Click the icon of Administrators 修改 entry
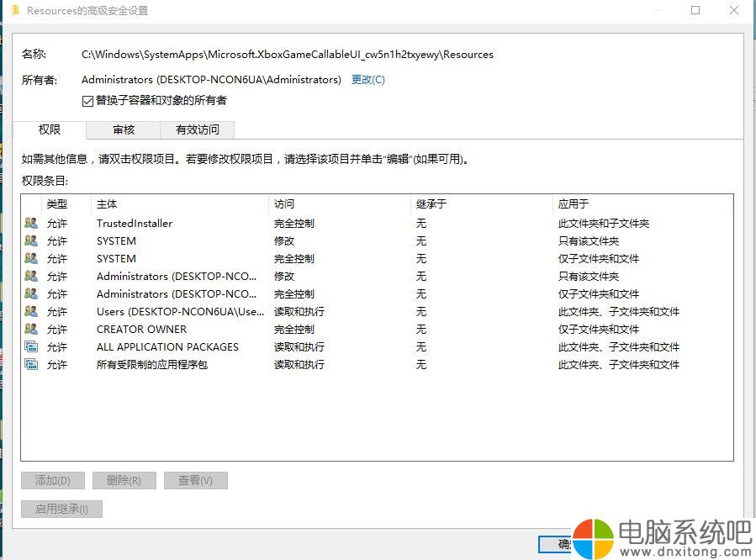This screenshot has width=756, height=560. [31, 276]
